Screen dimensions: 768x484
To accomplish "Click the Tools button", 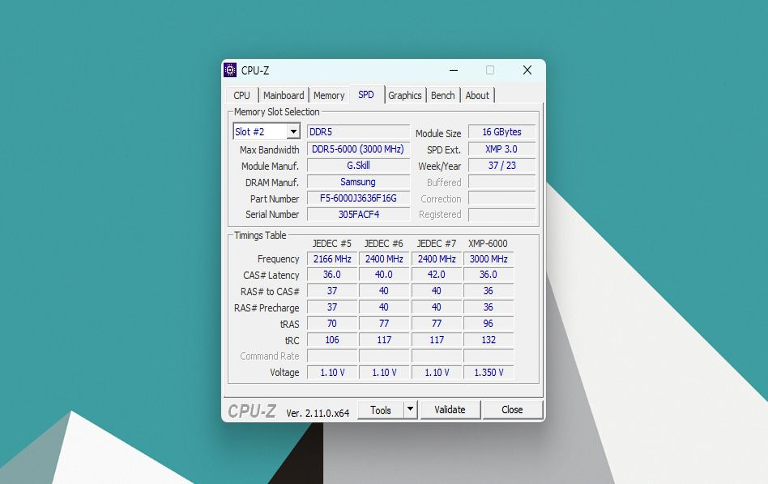I will point(381,410).
